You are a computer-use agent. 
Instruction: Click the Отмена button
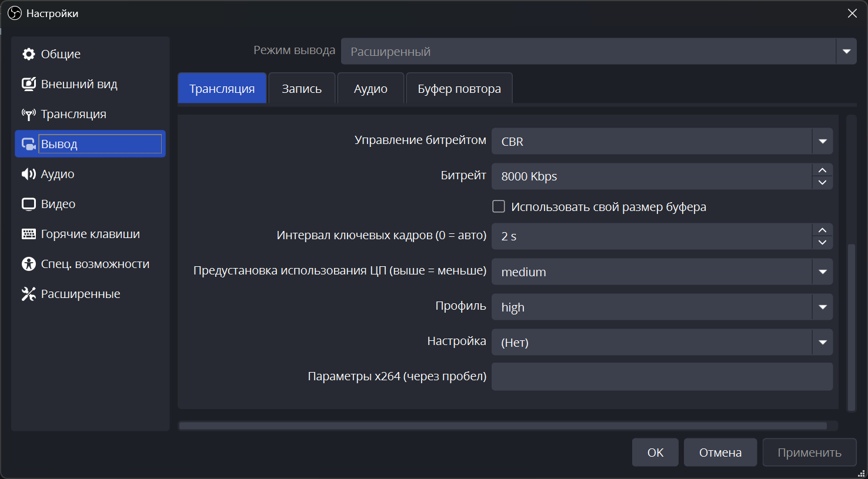(x=720, y=453)
